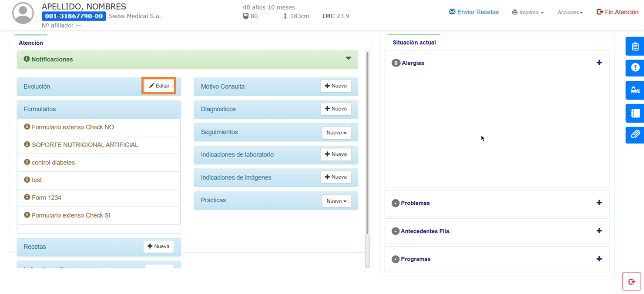This screenshot has height=294, width=644.
Task: Expand the Problemas section bullet
Action: pyautogui.click(x=396, y=203)
